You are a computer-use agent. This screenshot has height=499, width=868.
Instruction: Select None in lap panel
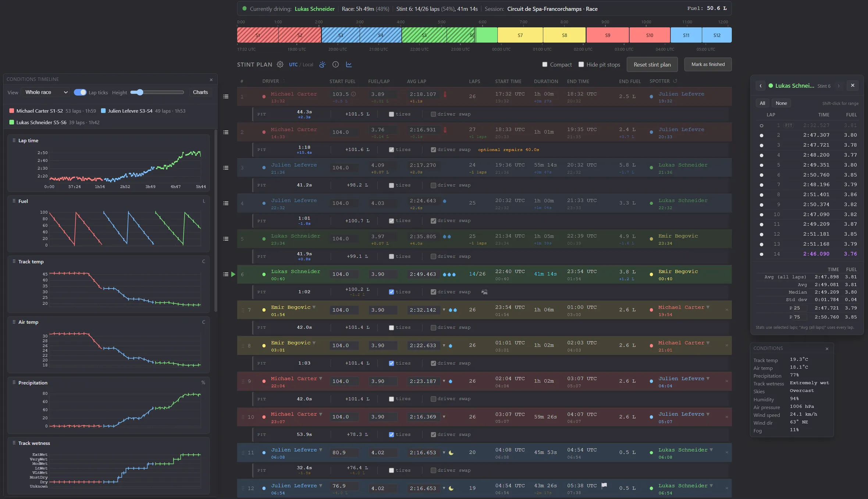[781, 103]
